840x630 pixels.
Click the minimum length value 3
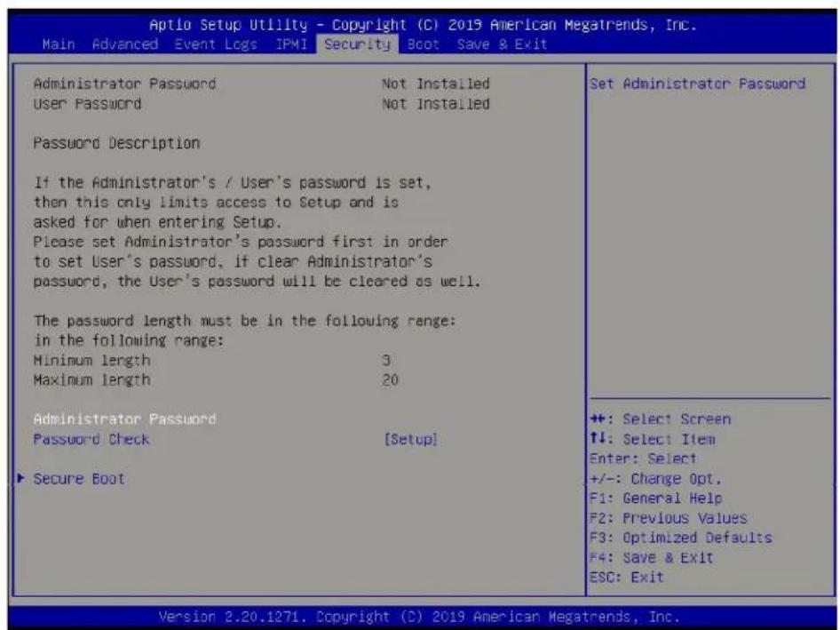point(386,360)
